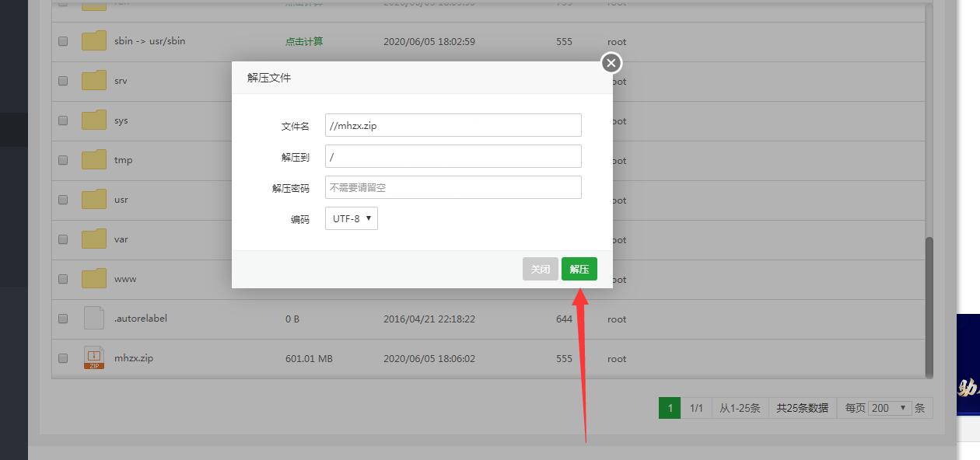Click the mhzx.zip archive icon
The image size is (980, 460).
click(x=94, y=358)
